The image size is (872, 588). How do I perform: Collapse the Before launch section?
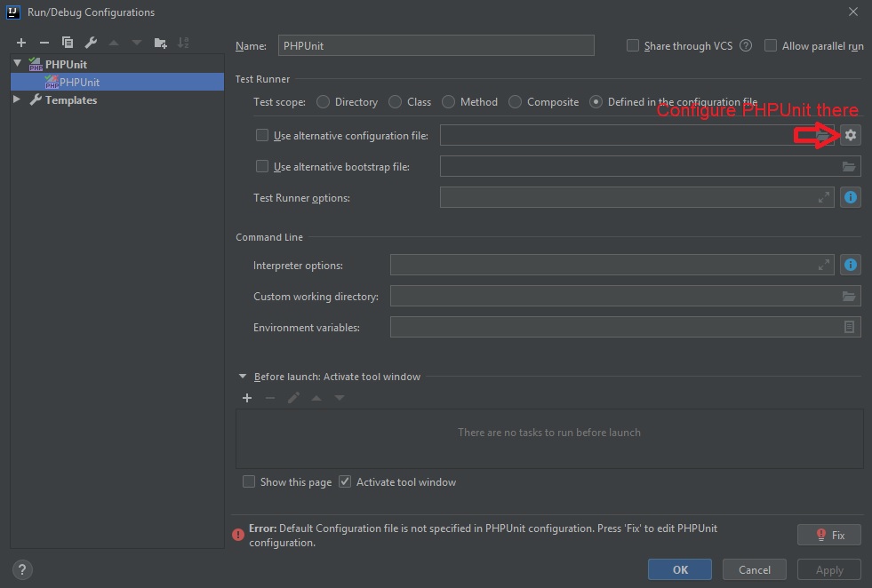(x=243, y=377)
